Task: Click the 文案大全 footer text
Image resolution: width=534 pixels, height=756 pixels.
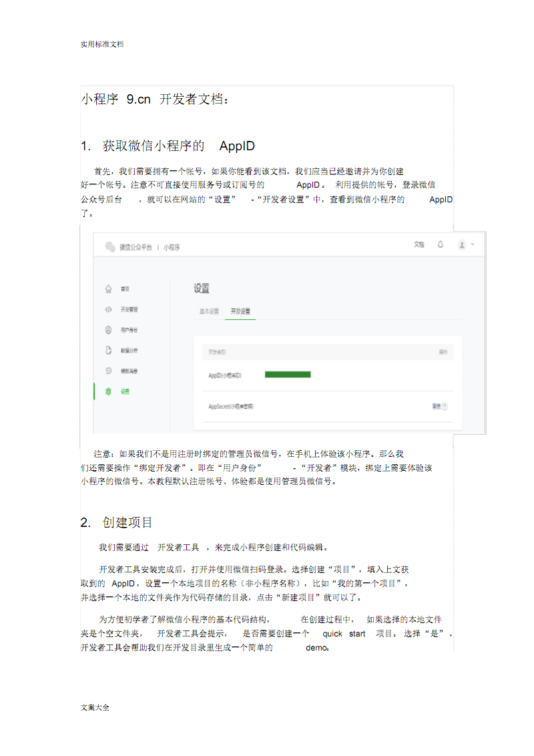Action: coord(95,707)
